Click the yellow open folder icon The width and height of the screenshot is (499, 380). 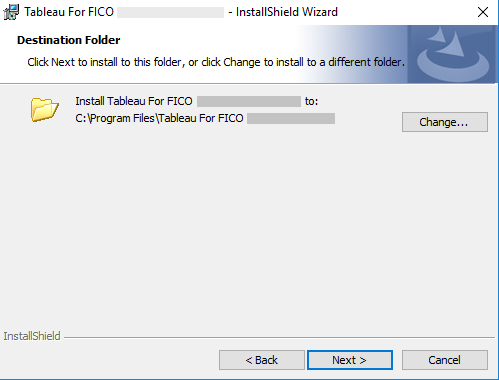pos(45,109)
